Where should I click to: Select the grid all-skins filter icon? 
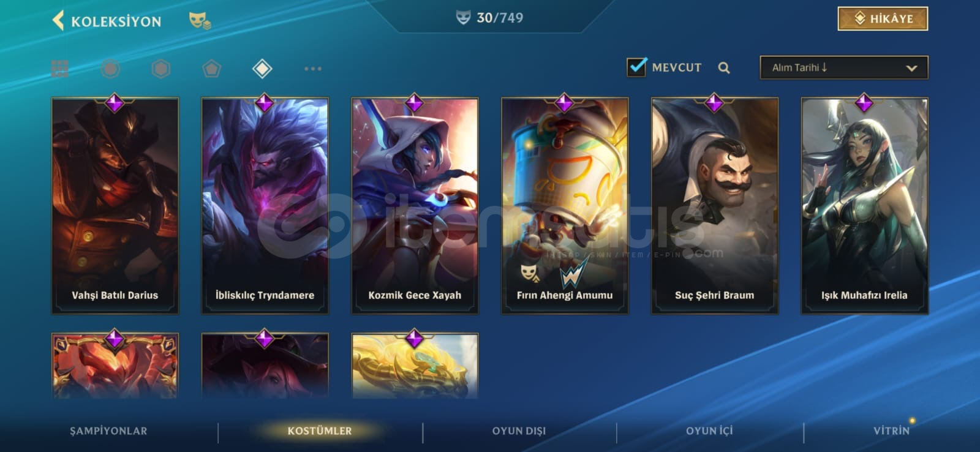[60, 69]
